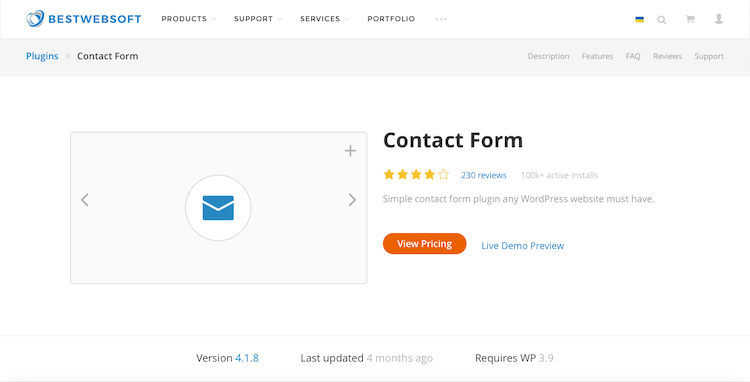This screenshot has height=382, width=750.
Task: Open the Ukraine flag language selector
Action: coord(639,20)
